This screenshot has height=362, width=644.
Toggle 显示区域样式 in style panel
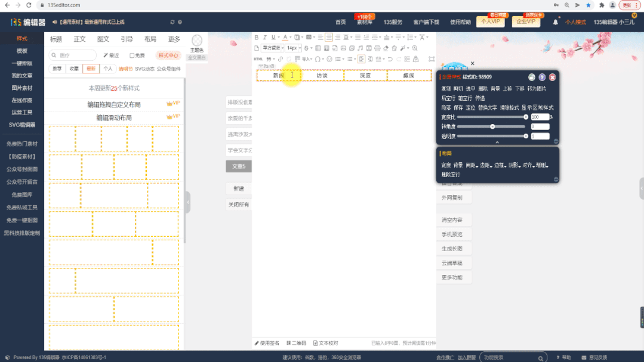[538, 107]
